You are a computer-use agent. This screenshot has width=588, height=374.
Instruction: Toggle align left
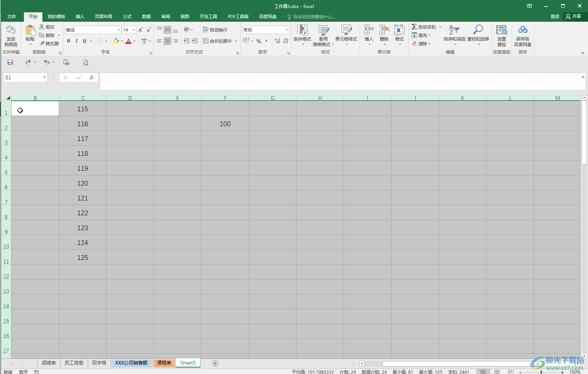coord(159,41)
